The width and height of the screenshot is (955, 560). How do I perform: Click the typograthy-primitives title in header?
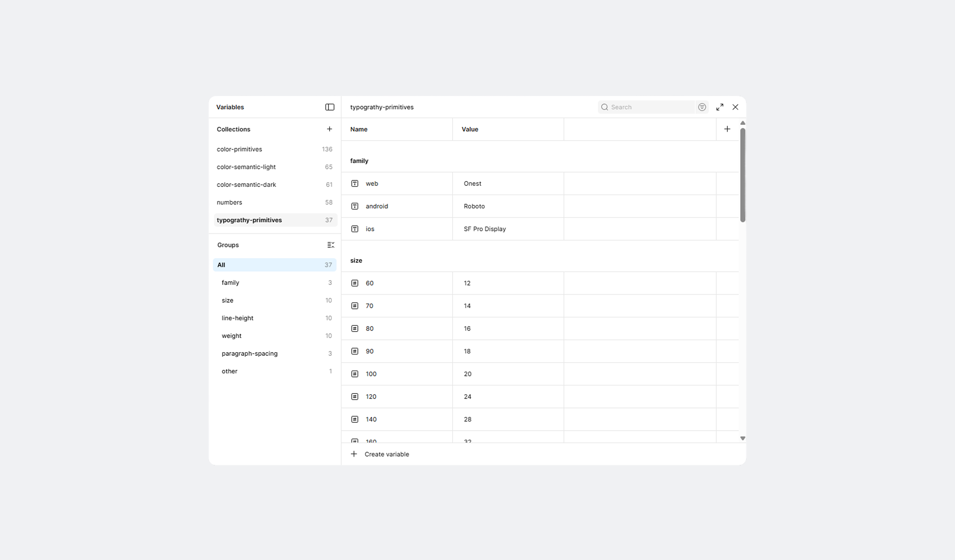[382, 107]
